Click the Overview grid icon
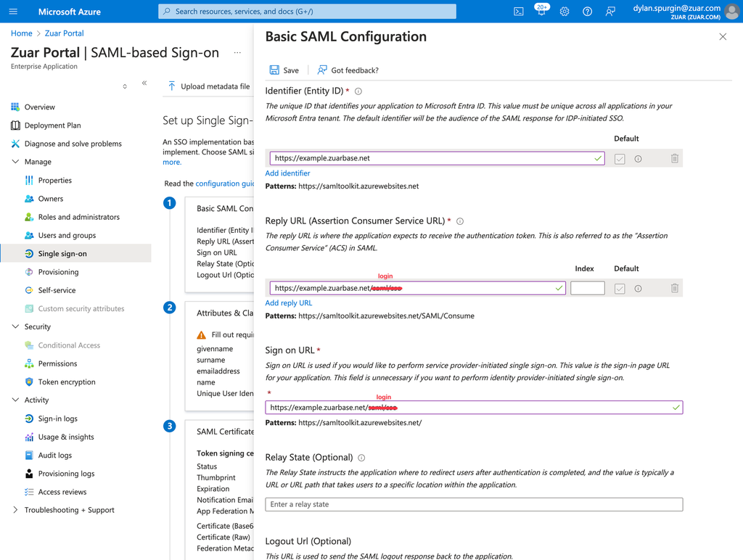The width and height of the screenshot is (743, 560). point(15,107)
